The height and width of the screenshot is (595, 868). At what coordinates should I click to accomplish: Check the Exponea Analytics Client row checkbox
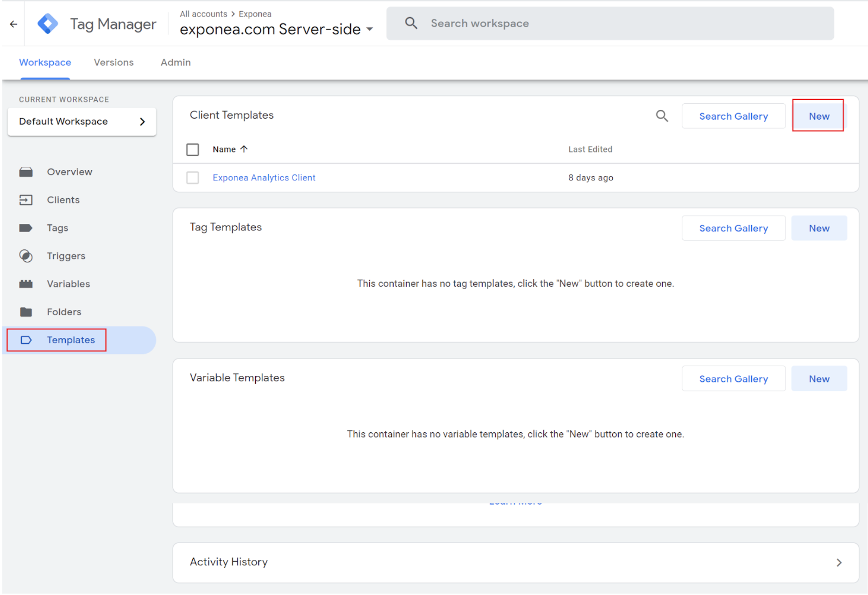pyautogui.click(x=193, y=178)
